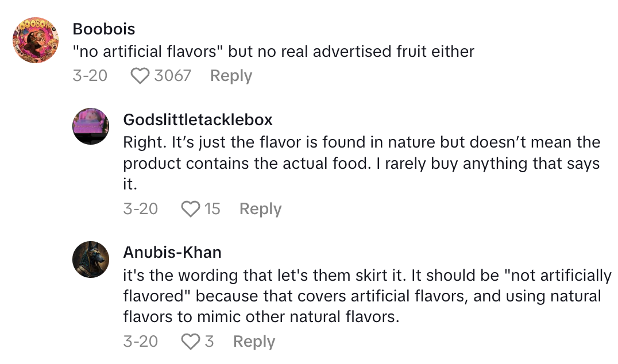
Task: Click the 3-20 date under Boobois's comment
Action: (90, 76)
